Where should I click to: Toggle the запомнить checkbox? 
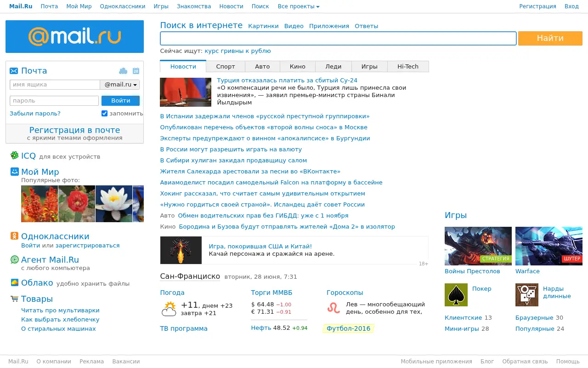tap(104, 113)
